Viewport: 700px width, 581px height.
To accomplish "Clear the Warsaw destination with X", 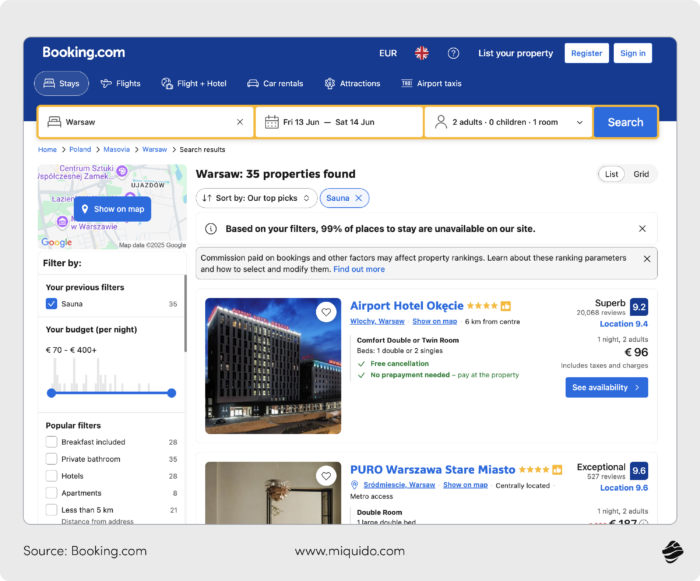I will pos(240,122).
